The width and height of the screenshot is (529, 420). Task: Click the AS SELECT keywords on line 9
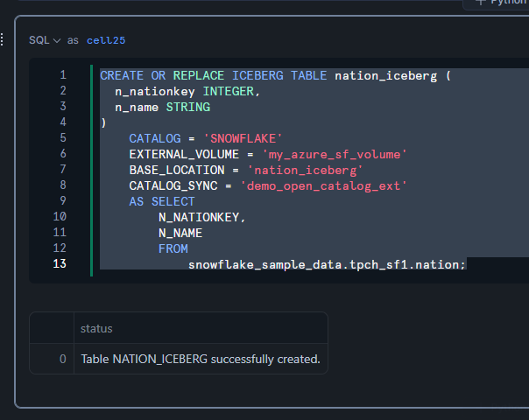click(162, 201)
